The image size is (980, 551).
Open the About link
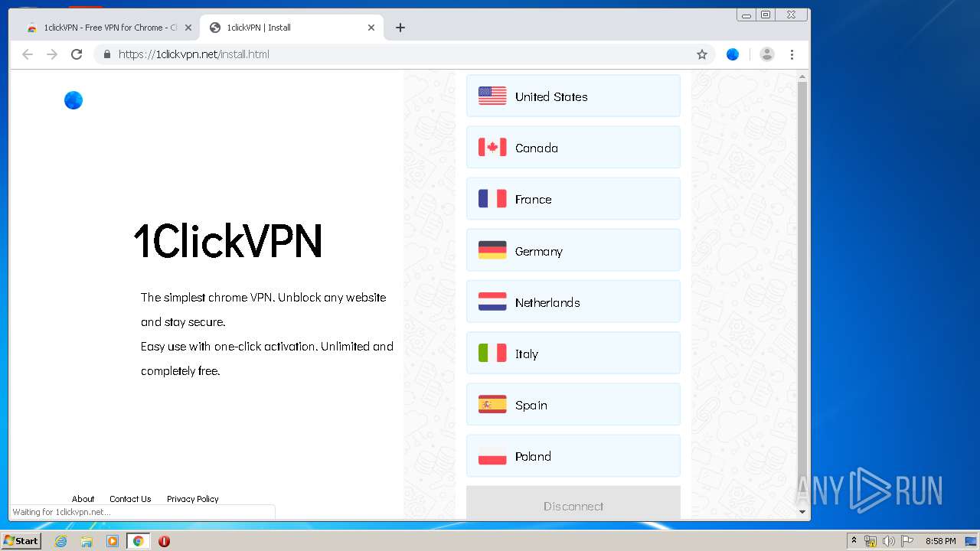point(83,499)
